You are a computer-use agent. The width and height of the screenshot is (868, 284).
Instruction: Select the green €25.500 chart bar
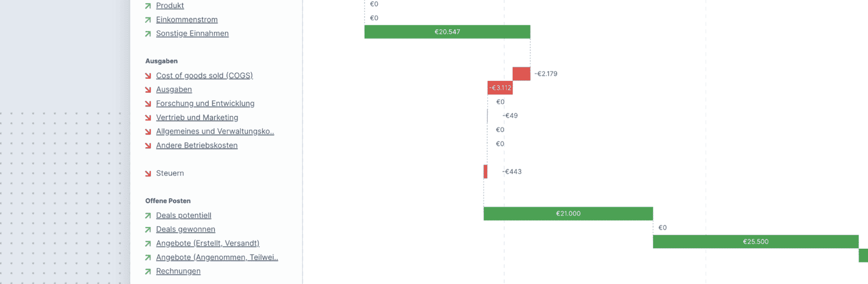(x=755, y=242)
